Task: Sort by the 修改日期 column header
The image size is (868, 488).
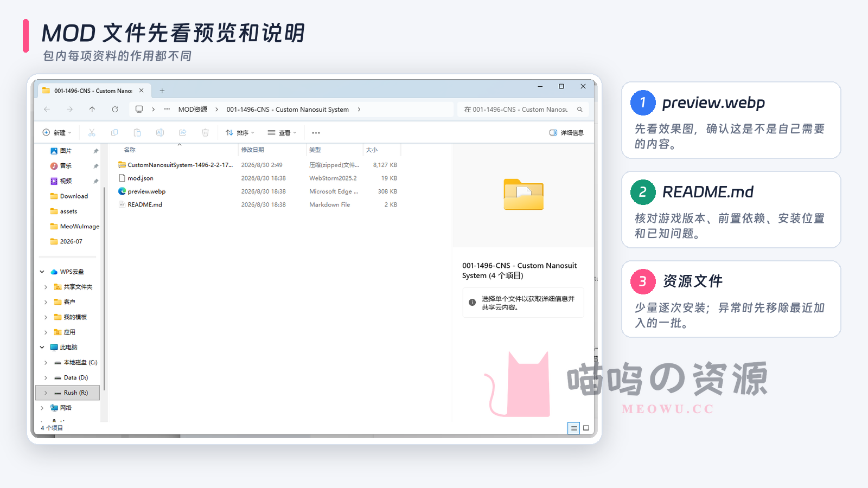Action: pyautogui.click(x=272, y=150)
